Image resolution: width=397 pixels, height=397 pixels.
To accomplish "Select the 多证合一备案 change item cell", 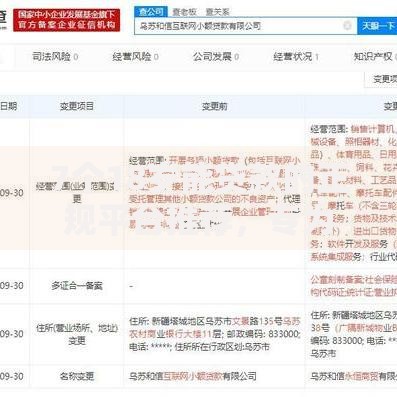I will coord(77,286).
